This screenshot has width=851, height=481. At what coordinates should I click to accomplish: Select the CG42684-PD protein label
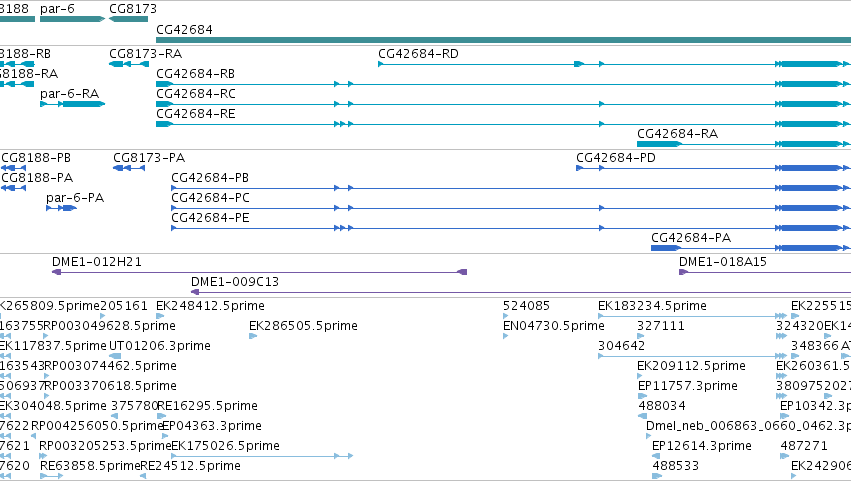point(615,158)
